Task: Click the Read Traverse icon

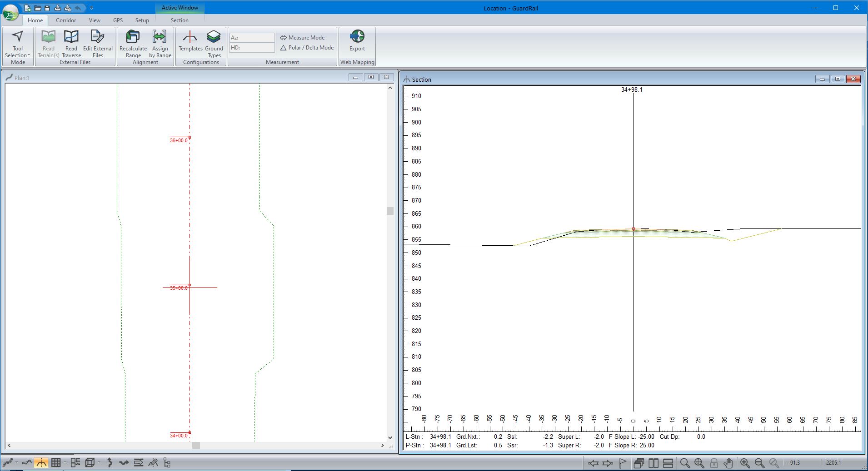Action: tap(71, 36)
